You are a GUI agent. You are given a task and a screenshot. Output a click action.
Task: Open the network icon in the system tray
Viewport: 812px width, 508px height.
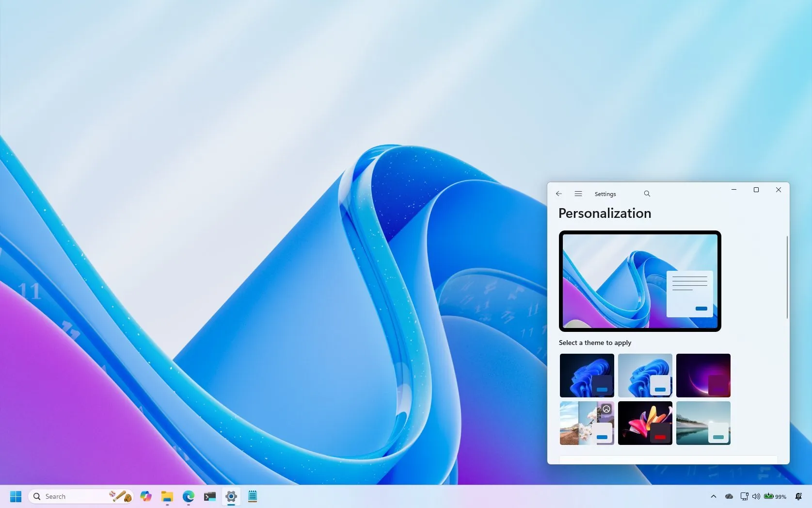pyautogui.click(x=744, y=496)
